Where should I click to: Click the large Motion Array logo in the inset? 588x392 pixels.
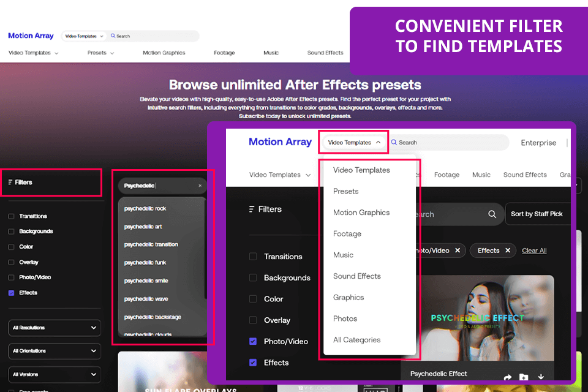(280, 142)
